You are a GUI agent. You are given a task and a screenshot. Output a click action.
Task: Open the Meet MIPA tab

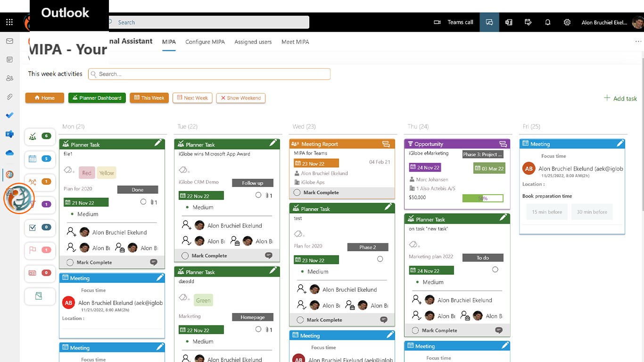(x=295, y=42)
